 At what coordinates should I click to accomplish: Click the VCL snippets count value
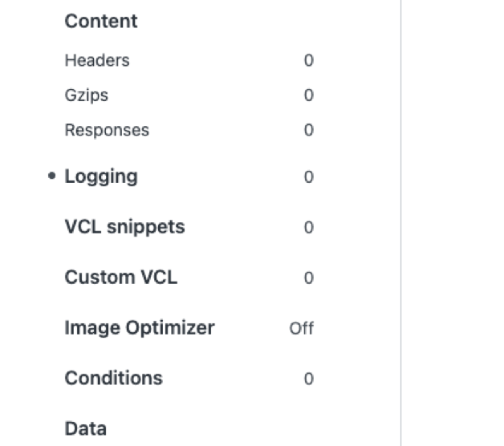[x=308, y=228]
